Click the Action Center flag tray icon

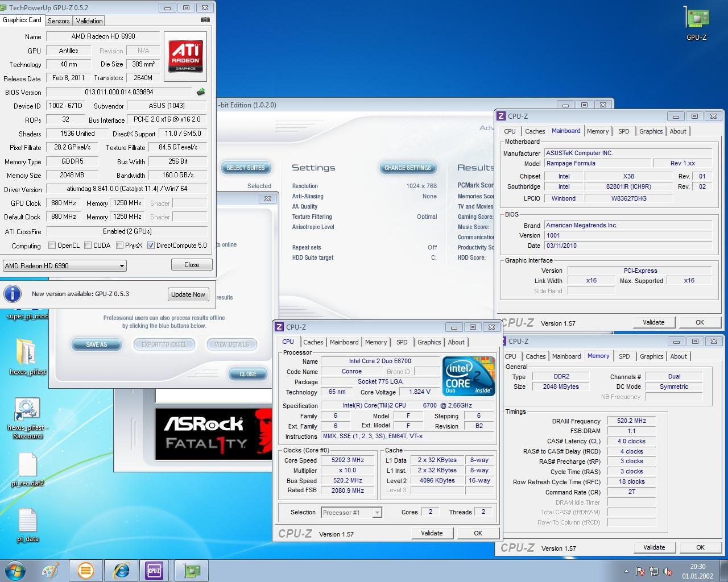click(640, 571)
